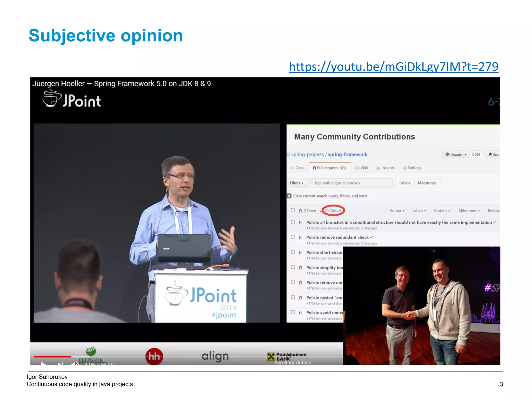Click the clear search query X icon
Image resolution: width=532 pixels, height=400 pixels.
coord(289,196)
